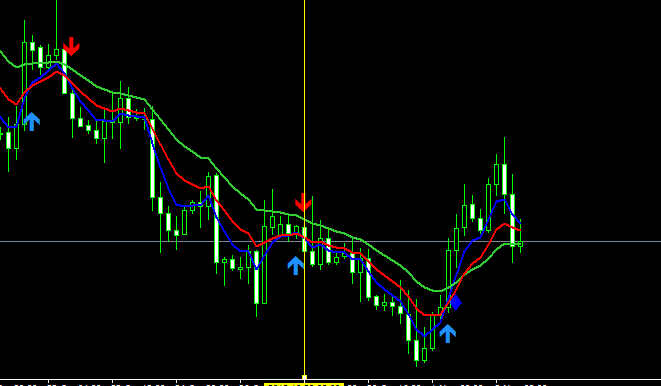Click the most recent candle at the chart's right edge
661x386 pixels.
(x=521, y=243)
